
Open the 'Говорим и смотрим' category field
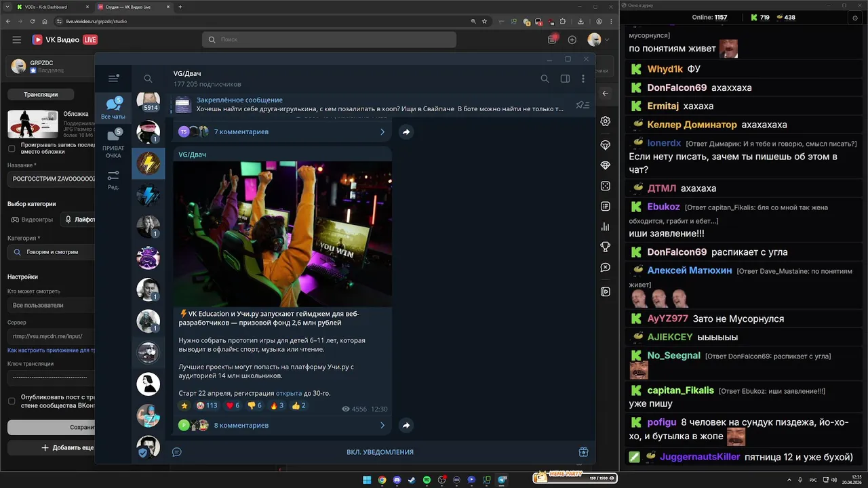pyautogui.click(x=51, y=252)
